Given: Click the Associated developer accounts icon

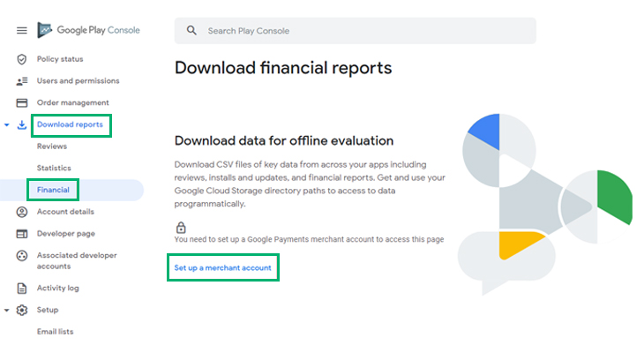Looking at the screenshot, I should [22, 256].
